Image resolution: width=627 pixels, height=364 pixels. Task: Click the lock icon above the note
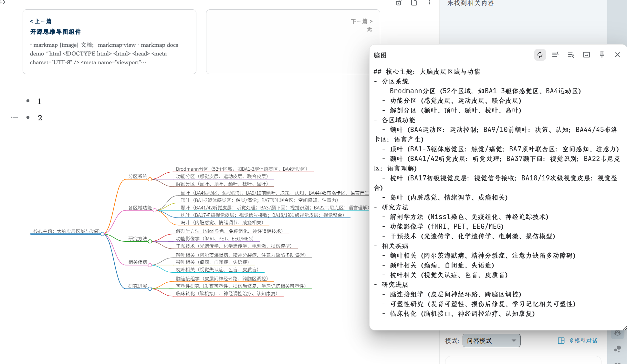[x=399, y=3]
